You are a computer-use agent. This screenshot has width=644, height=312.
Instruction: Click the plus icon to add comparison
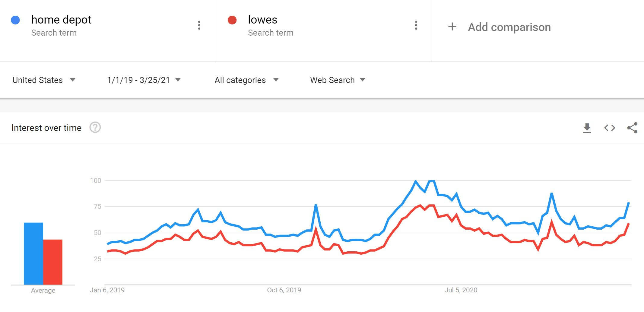point(452,27)
